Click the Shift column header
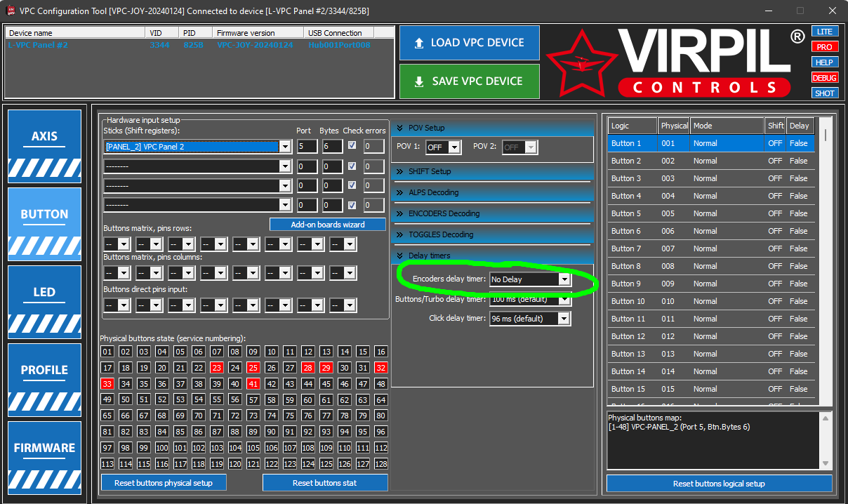Image resolution: width=848 pixels, height=504 pixels. tap(776, 126)
